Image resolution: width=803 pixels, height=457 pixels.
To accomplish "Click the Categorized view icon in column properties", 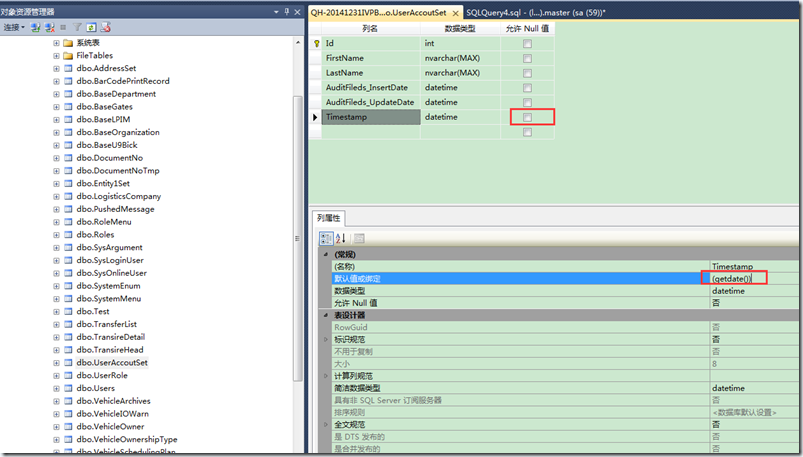I will (326, 238).
